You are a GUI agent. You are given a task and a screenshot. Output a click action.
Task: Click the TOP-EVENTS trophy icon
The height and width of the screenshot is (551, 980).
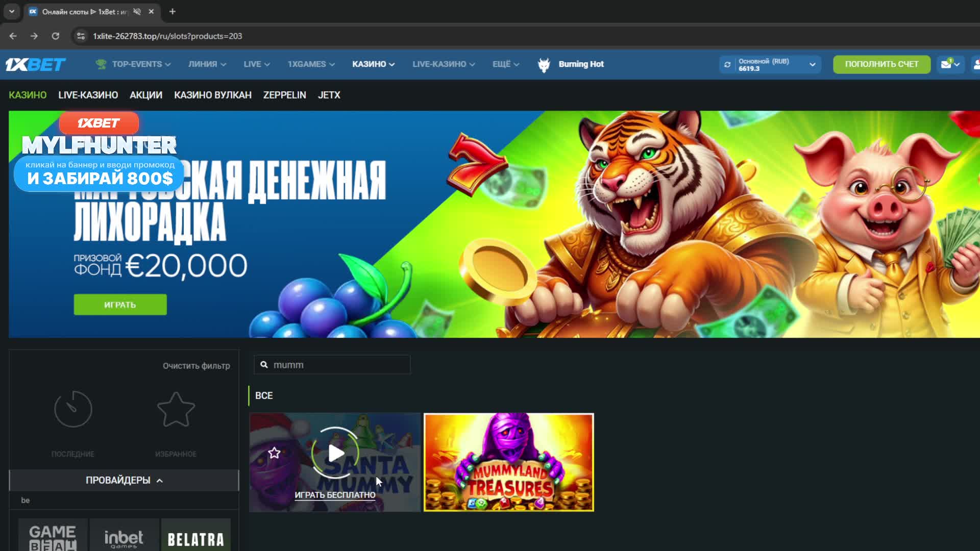tap(101, 64)
